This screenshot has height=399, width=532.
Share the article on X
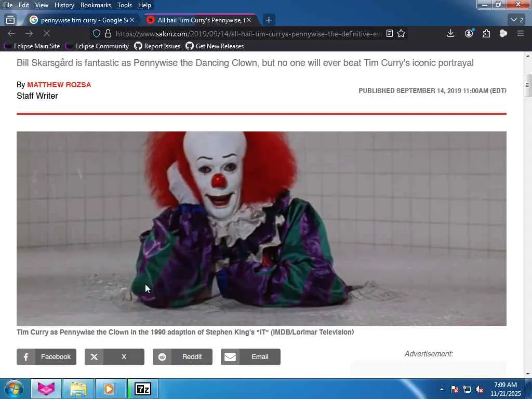pyautogui.click(x=114, y=357)
